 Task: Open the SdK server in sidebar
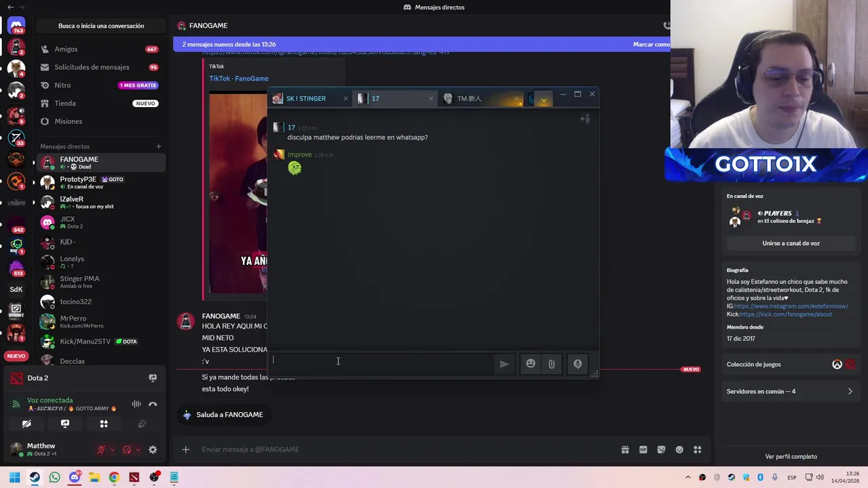point(16,289)
